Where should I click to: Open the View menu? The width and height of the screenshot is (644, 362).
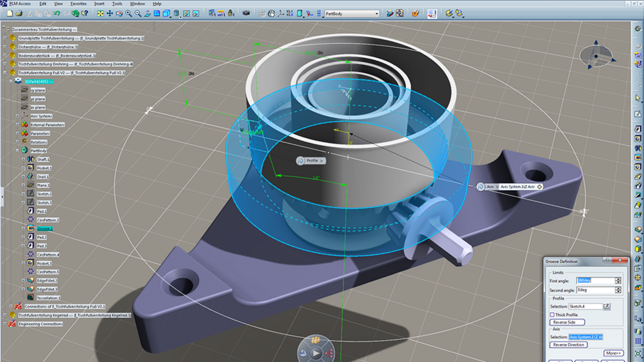coord(58,4)
